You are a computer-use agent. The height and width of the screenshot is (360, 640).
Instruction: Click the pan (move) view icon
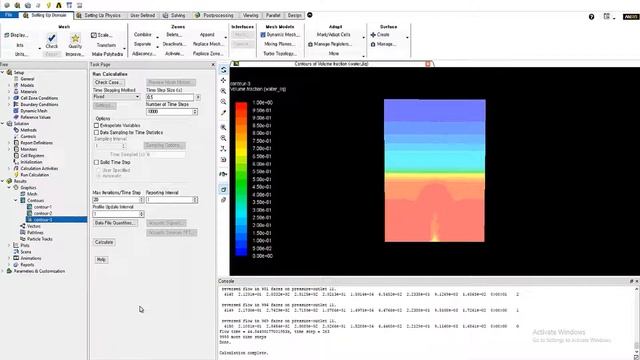pyautogui.click(x=223, y=80)
